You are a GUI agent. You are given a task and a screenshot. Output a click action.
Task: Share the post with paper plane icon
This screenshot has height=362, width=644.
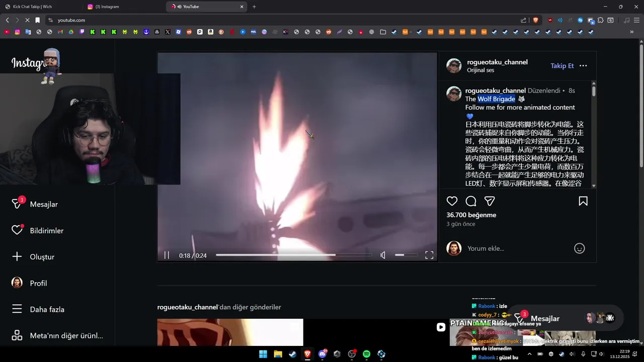pos(490,201)
